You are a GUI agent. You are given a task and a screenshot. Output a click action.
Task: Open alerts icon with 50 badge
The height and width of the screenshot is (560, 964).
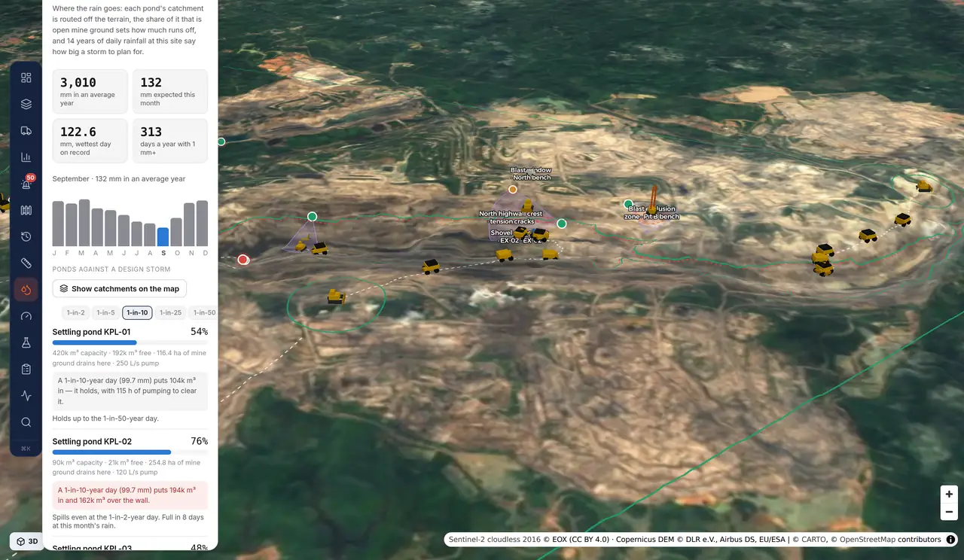coord(26,184)
